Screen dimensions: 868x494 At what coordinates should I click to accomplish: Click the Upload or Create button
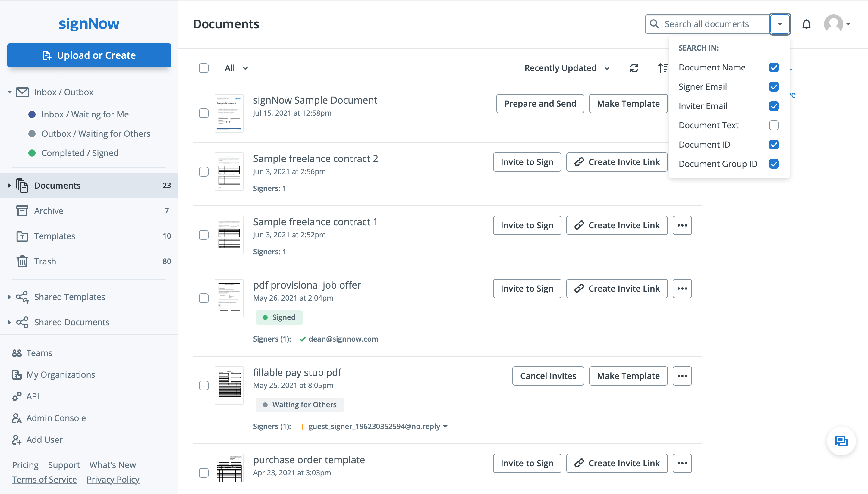pyautogui.click(x=89, y=55)
